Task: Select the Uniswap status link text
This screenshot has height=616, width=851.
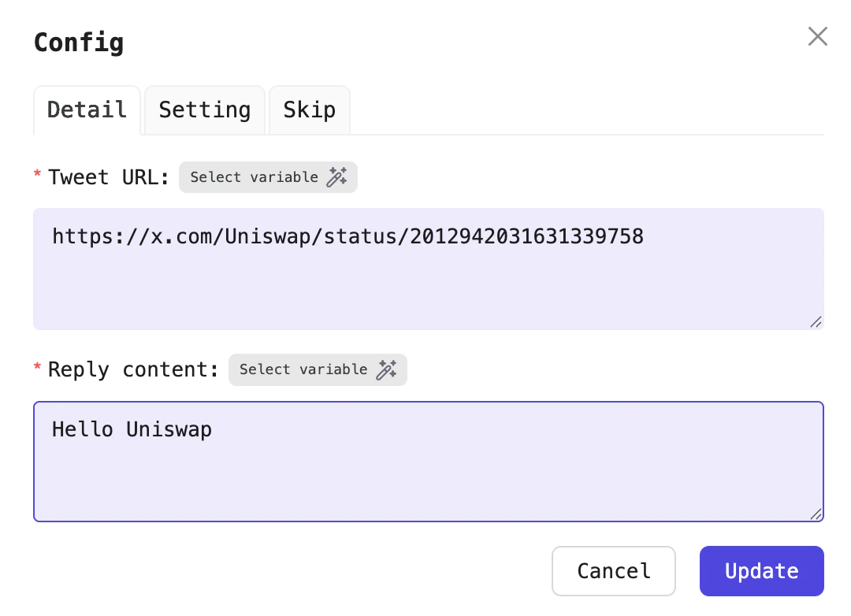Action: [x=347, y=236]
